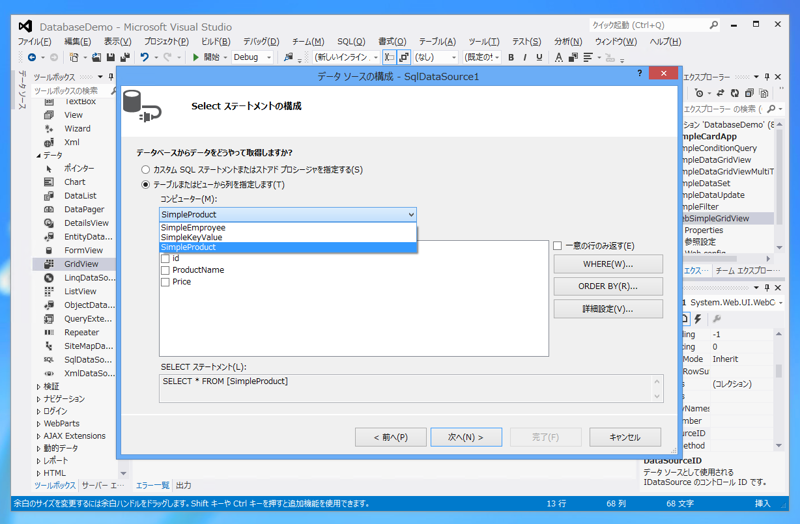Click the < 前へ(P) button
The width and height of the screenshot is (800, 524).
(x=391, y=437)
